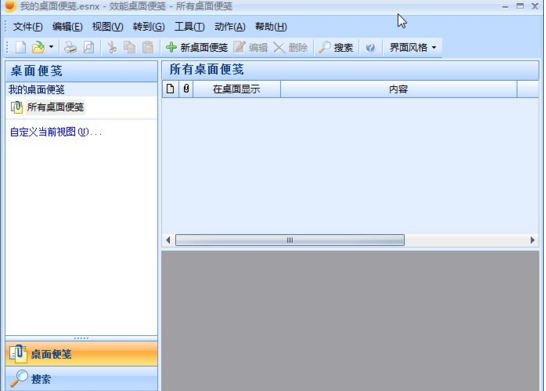Viewport: 546px width, 391px height.
Task: Open the 工具(T) menu
Action: click(189, 27)
